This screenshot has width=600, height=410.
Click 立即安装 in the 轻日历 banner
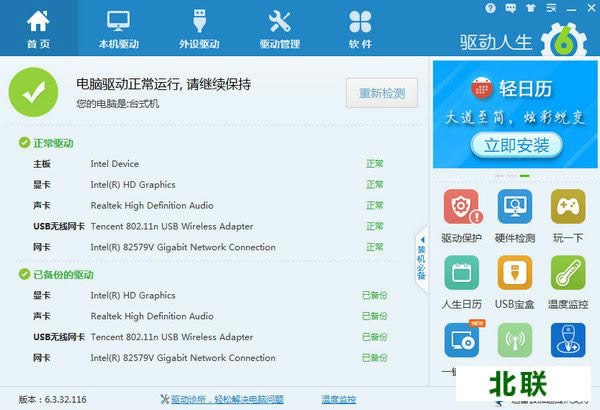[x=517, y=145]
